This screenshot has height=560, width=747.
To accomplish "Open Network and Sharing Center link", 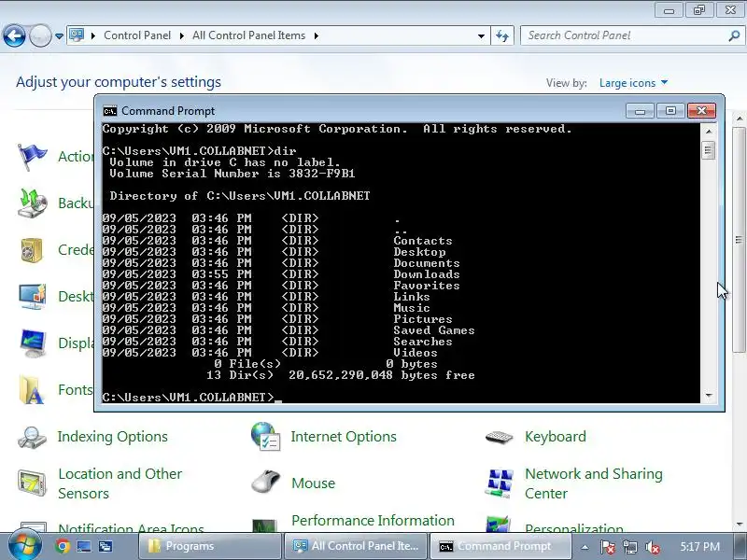I will tap(594, 483).
